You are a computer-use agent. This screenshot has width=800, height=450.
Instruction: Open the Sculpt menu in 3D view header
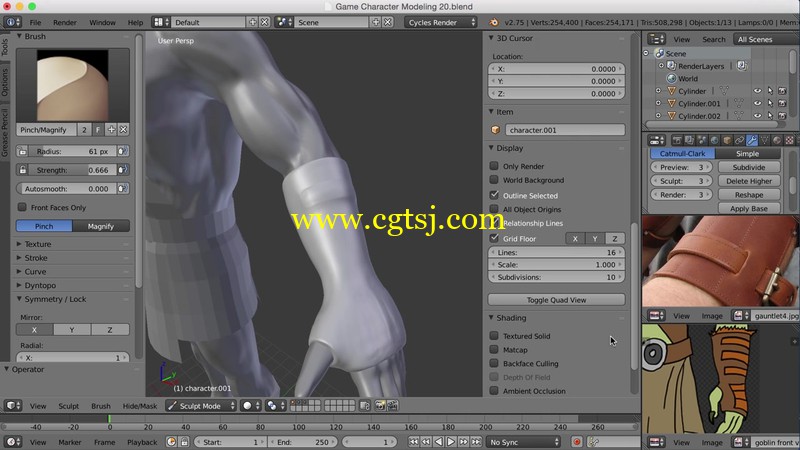point(68,406)
